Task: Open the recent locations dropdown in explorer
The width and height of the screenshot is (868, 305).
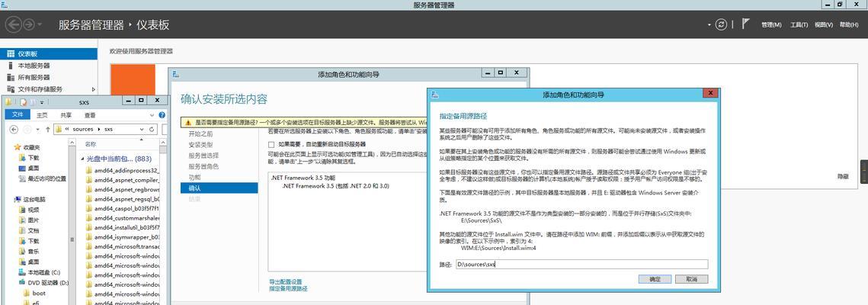Action: click(39, 130)
